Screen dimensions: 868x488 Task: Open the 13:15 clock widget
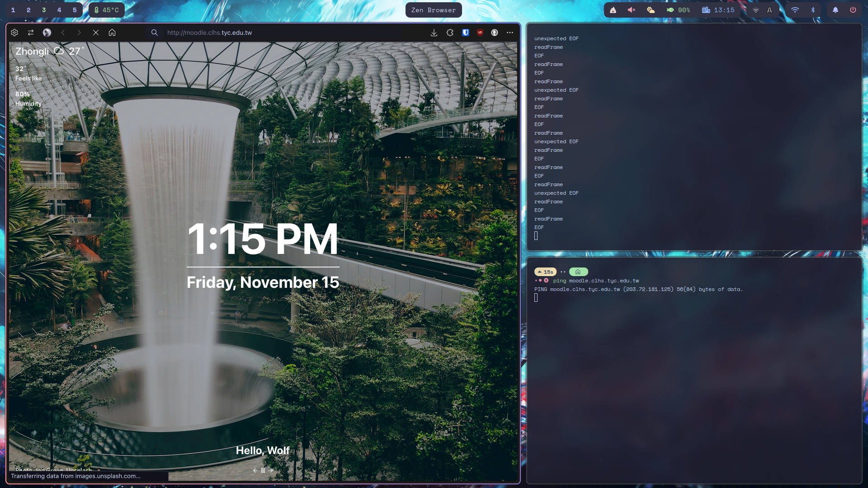point(718,10)
